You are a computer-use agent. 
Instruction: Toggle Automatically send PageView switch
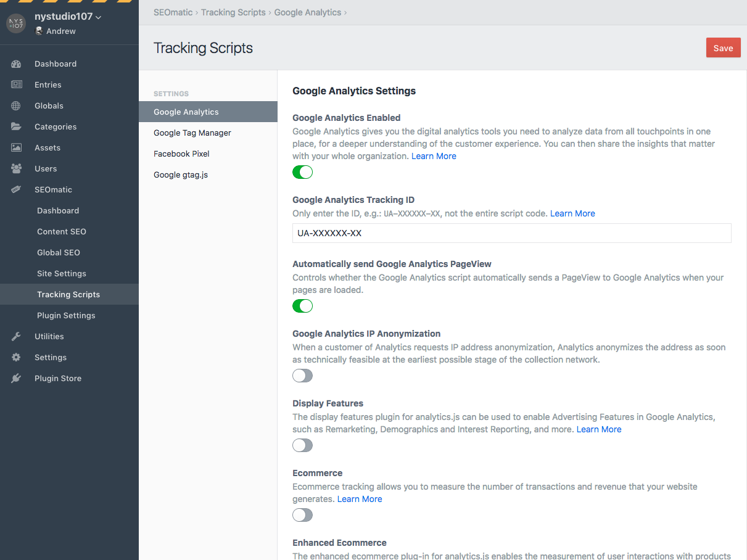303,306
